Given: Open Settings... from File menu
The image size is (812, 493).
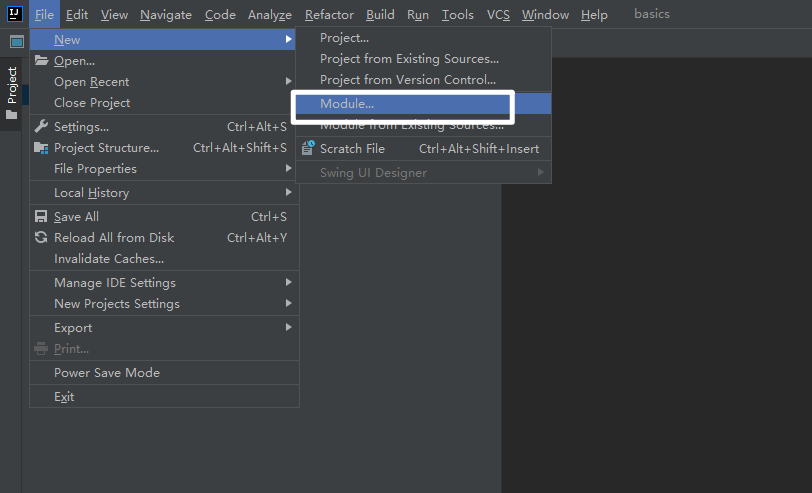Looking at the screenshot, I should (164, 126).
